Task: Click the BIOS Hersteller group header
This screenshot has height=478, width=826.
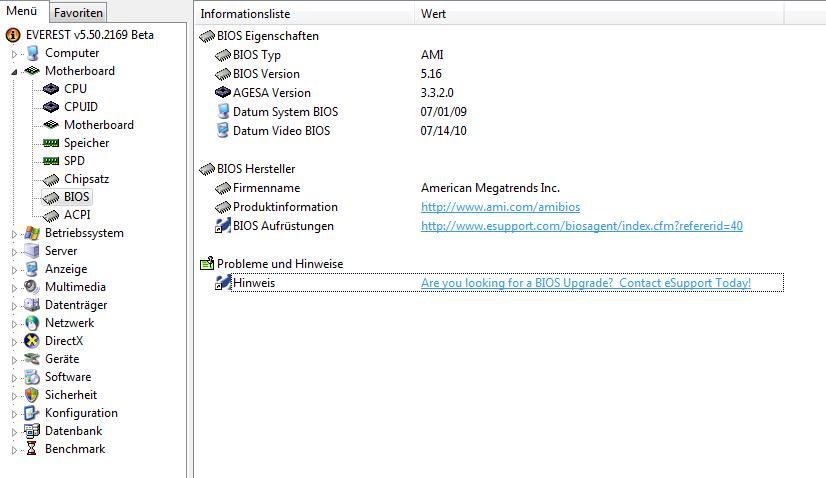Action: (256, 169)
